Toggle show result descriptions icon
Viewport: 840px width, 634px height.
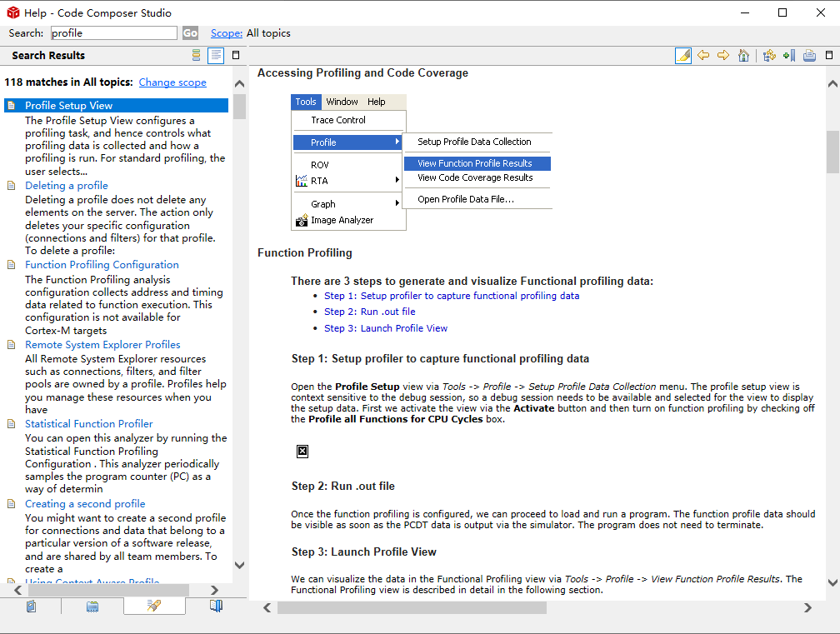click(215, 55)
